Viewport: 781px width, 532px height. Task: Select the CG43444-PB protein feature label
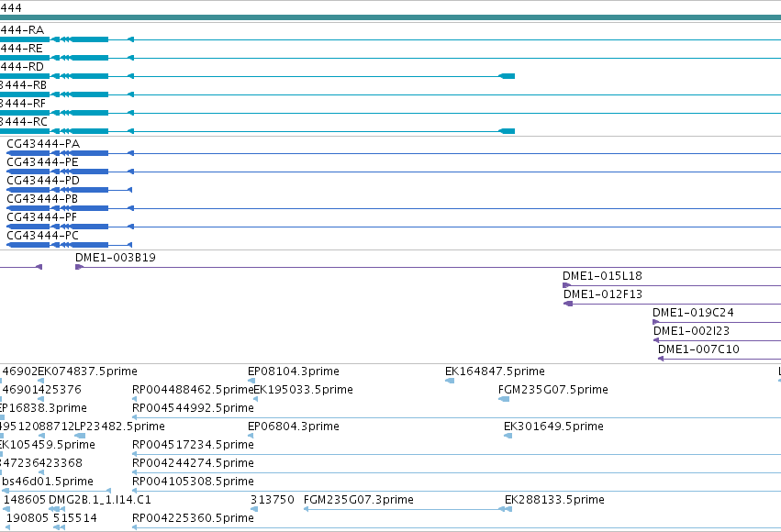[x=42, y=199]
